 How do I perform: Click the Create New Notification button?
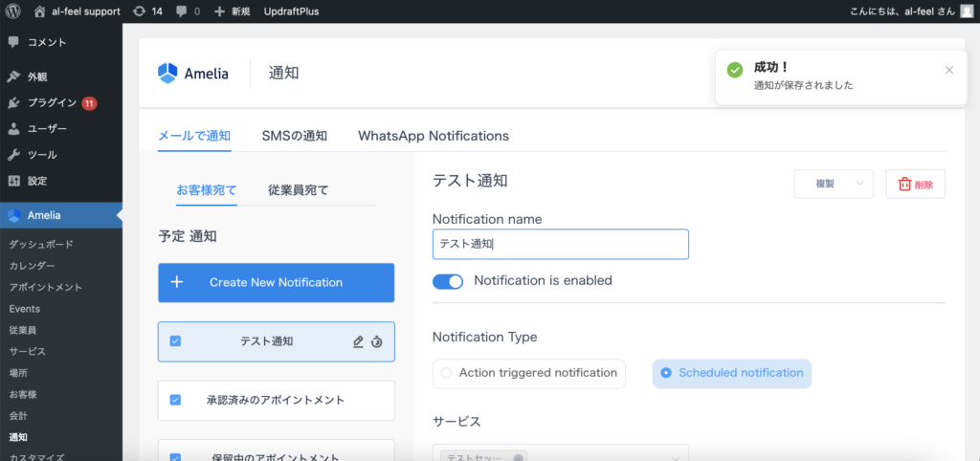276,282
